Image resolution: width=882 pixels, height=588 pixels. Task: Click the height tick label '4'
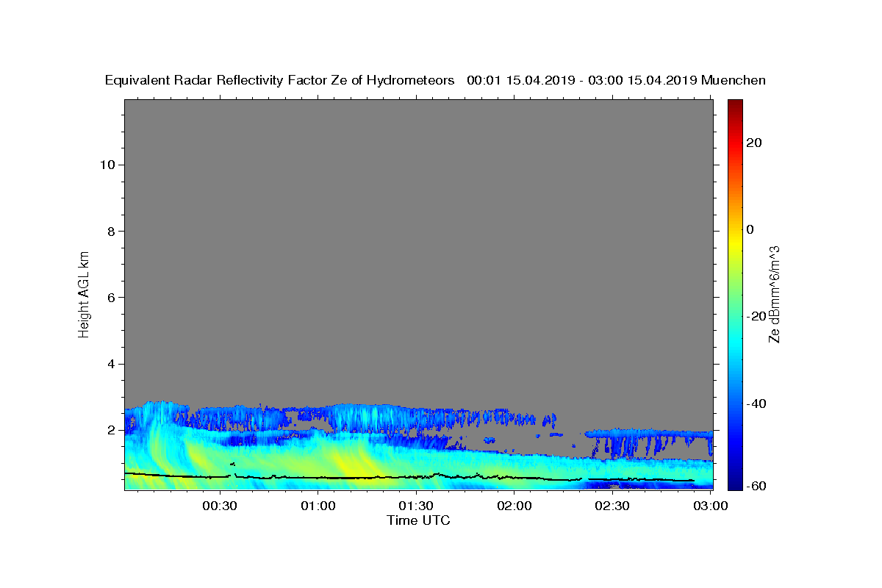[x=110, y=364]
